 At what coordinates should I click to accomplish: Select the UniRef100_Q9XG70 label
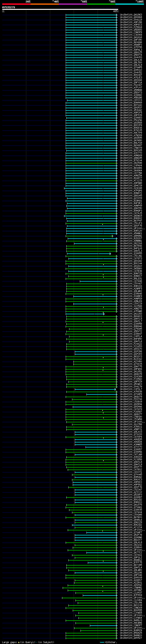pos(131,349)
